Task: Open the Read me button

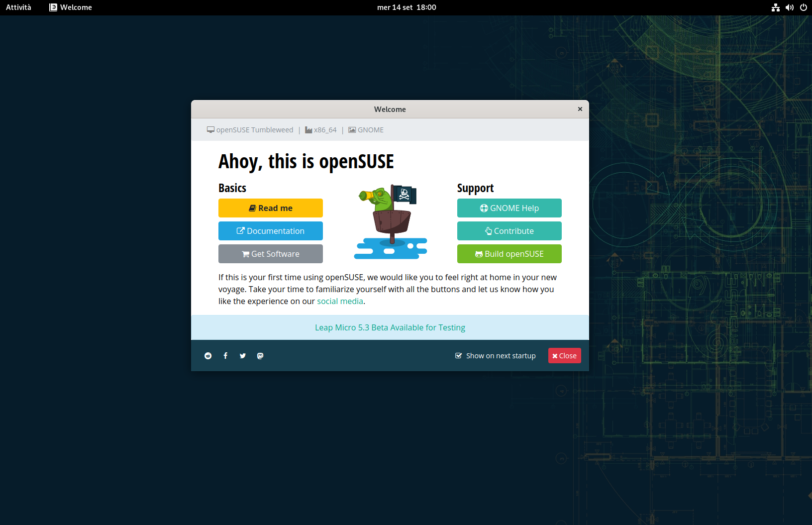Action: [271, 208]
